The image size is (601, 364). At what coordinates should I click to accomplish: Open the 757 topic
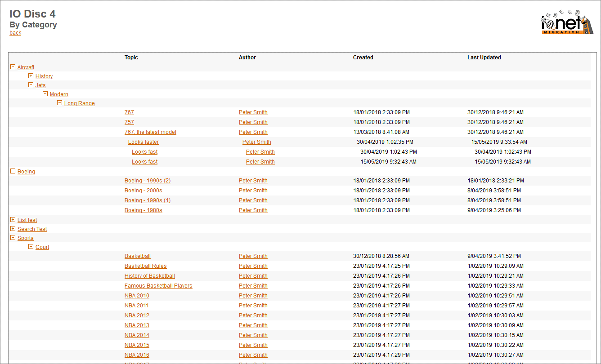click(129, 122)
